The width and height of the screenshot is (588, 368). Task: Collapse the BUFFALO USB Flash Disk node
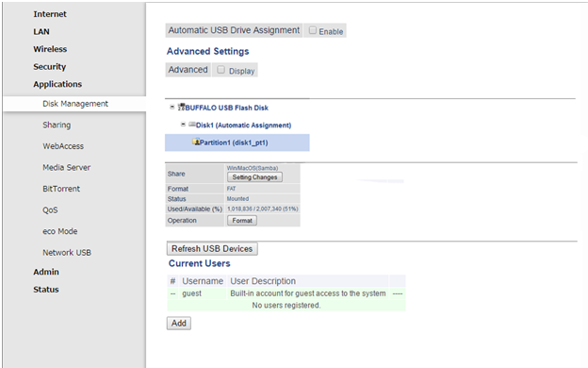tap(171, 107)
